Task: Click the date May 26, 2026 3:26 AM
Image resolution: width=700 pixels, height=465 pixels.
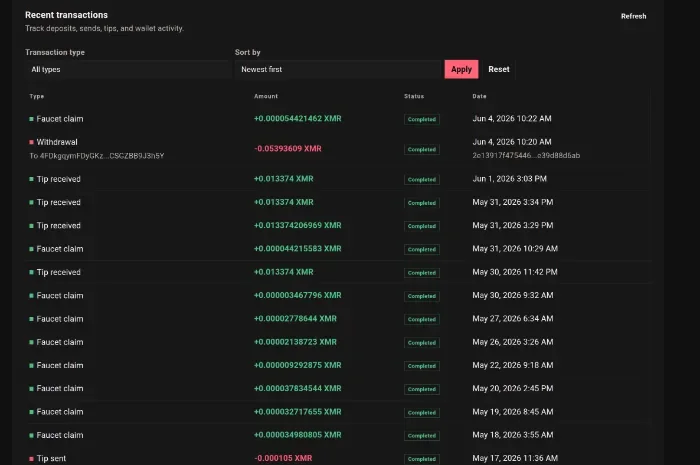Action: pyautogui.click(x=512, y=342)
